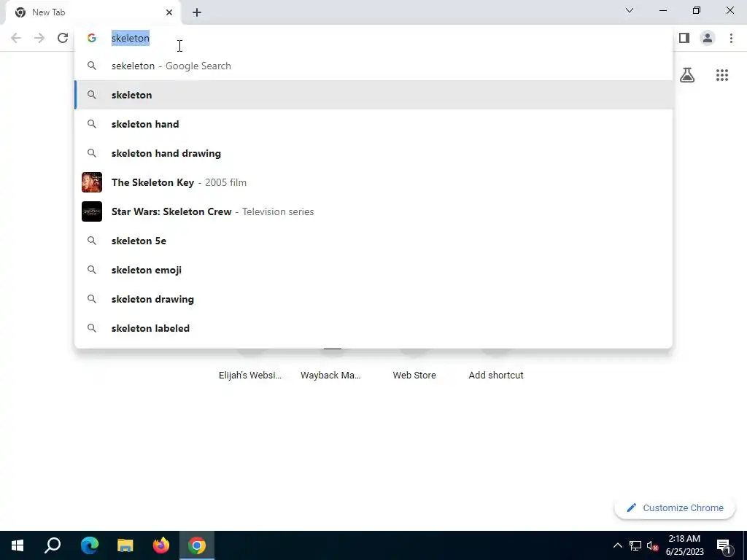The image size is (747, 560).
Task: Open the Wayback Ma... shortcut
Action: pyautogui.click(x=330, y=376)
